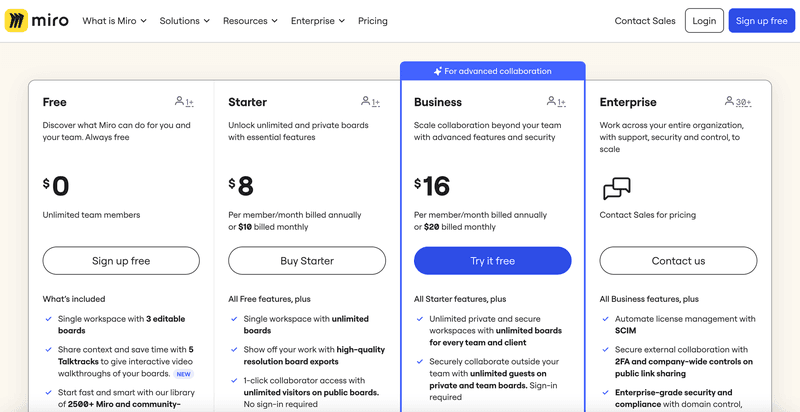Click the Starter plan team-size icon
This screenshot has height=412, width=800.
tap(370, 102)
